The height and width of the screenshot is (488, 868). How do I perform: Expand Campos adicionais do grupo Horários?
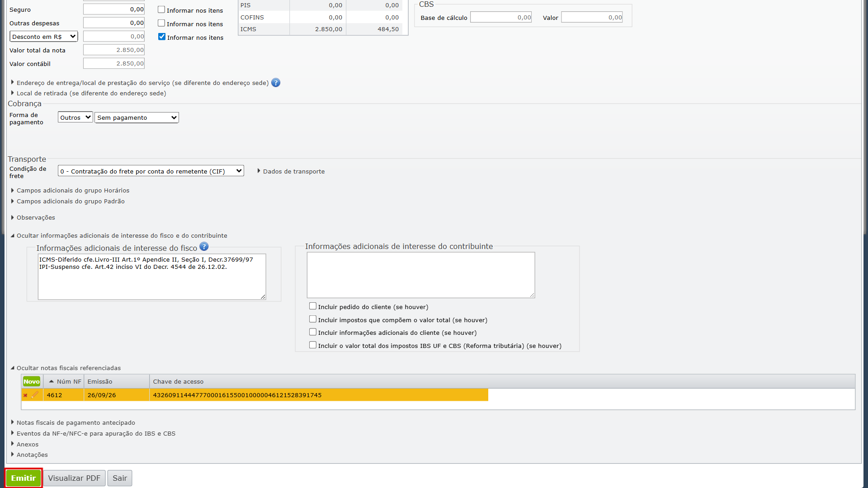click(x=70, y=190)
